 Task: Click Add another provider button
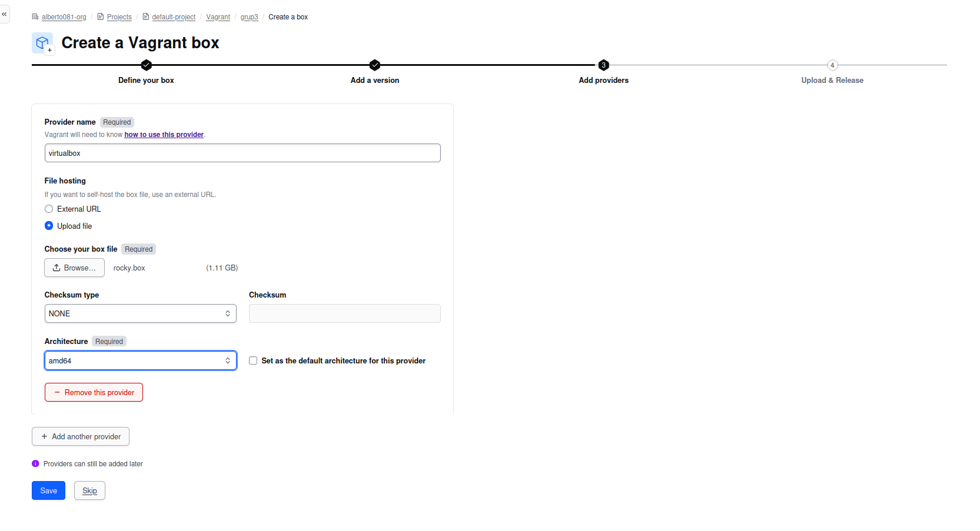[81, 436]
